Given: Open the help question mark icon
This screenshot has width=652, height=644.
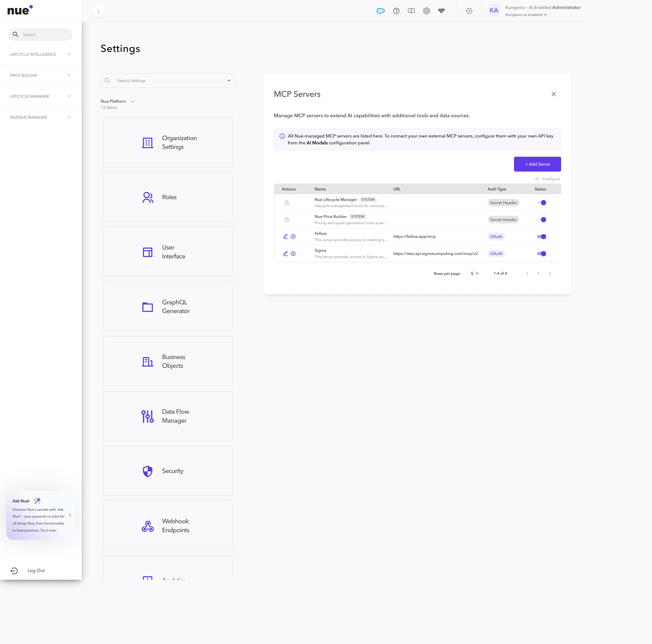Looking at the screenshot, I should click(x=396, y=11).
